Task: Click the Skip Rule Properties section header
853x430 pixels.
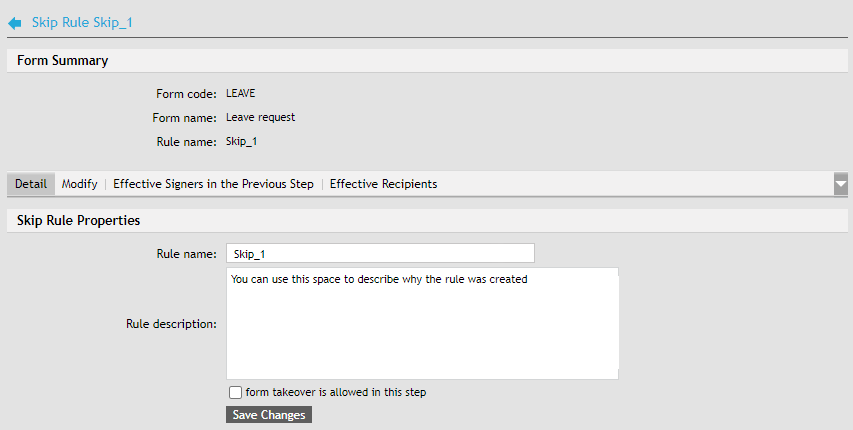Action: click(x=79, y=220)
